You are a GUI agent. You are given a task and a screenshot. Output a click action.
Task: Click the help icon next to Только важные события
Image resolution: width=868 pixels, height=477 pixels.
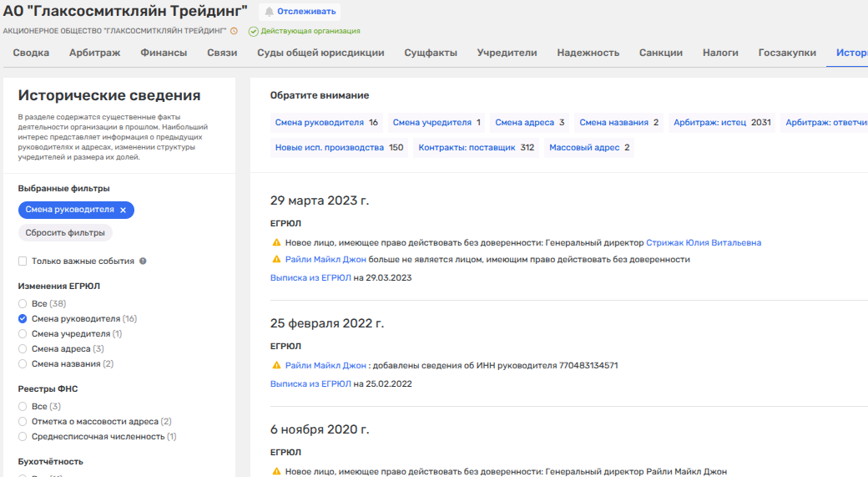[x=143, y=261]
